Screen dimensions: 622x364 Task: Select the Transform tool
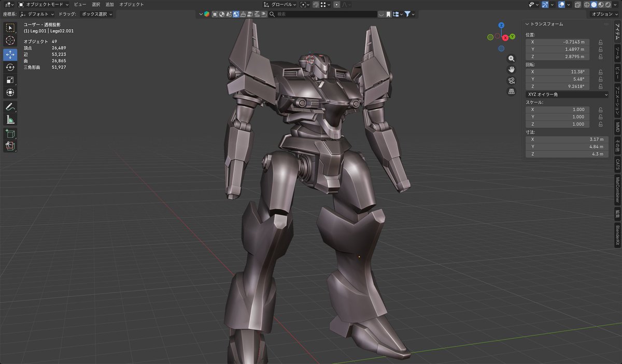coord(10,92)
